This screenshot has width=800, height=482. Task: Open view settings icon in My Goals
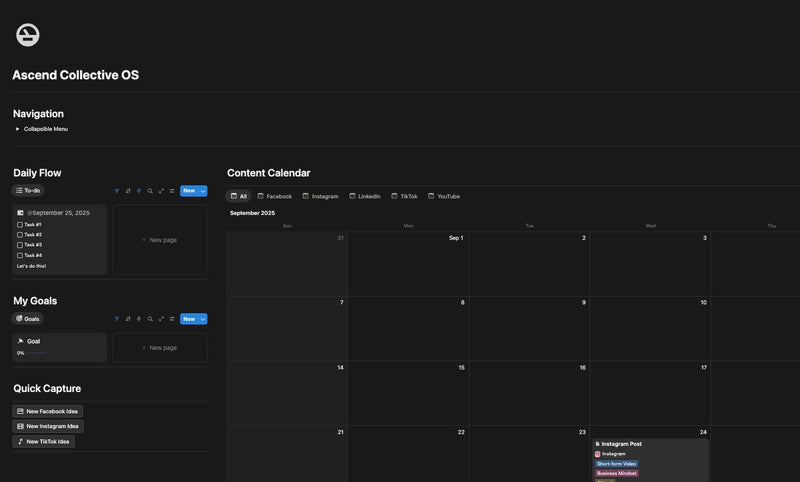pyautogui.click(x=172, y=319)
